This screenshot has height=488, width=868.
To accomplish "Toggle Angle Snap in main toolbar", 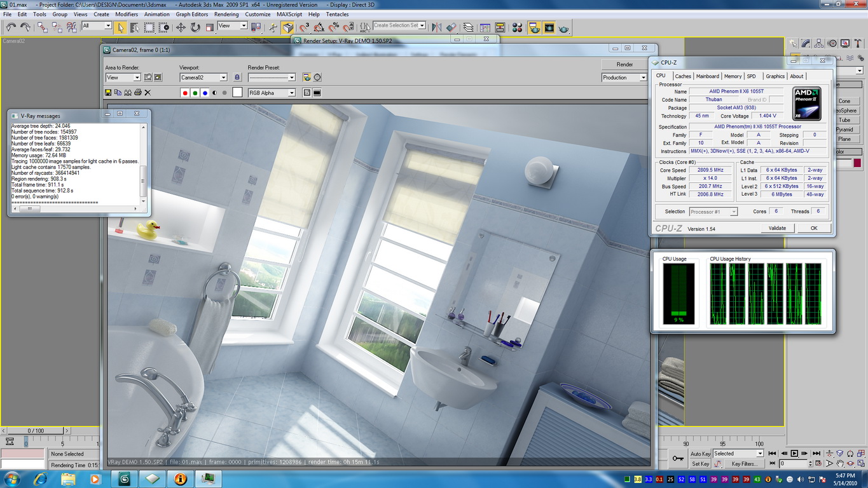I will pyautogui.click(x=319, y=27).
